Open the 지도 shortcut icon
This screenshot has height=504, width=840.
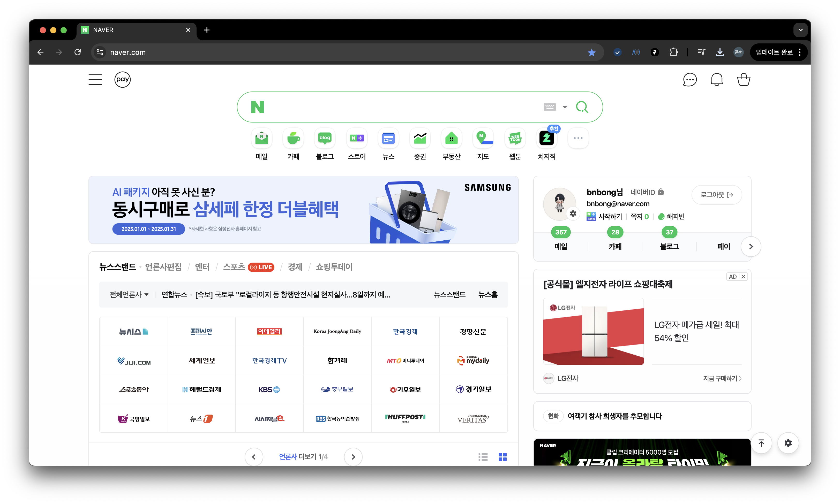[483, 138]
